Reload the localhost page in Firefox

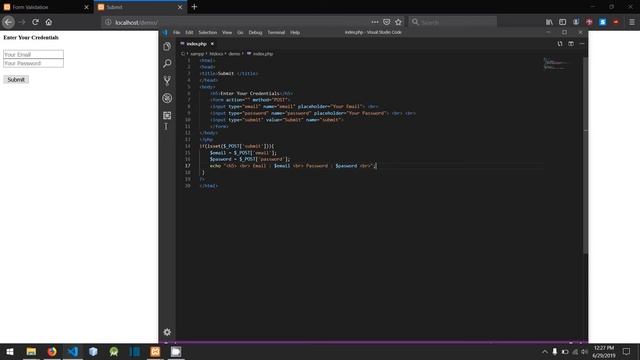coord(36,22)
